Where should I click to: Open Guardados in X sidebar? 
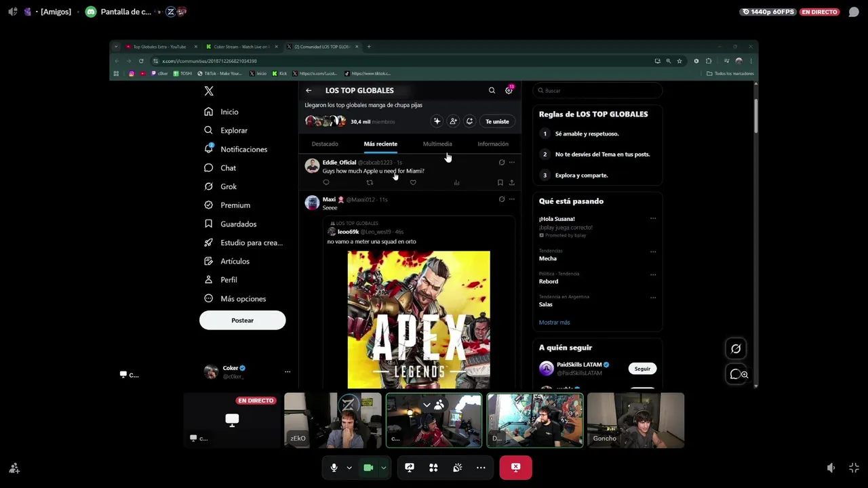[230, 224]
